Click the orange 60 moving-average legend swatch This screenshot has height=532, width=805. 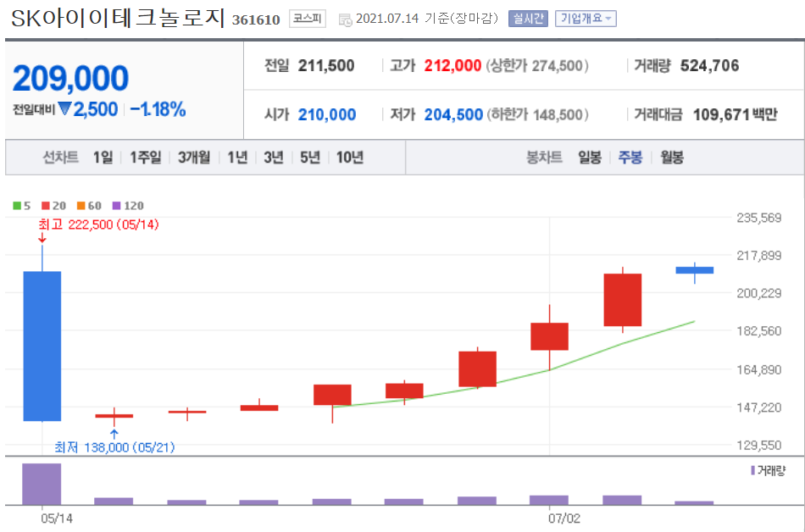[x=80, y=206]
